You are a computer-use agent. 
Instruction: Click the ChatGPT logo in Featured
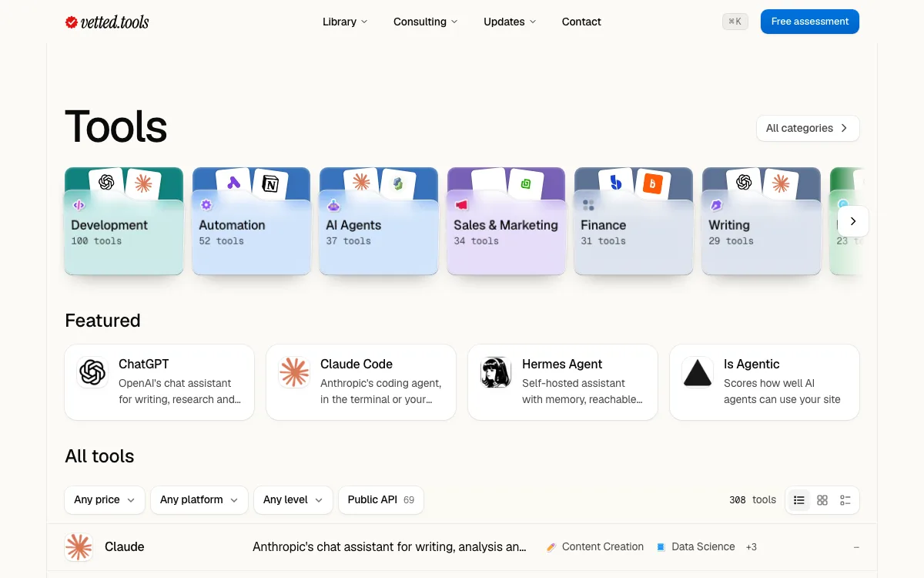[x=92, y=372]
